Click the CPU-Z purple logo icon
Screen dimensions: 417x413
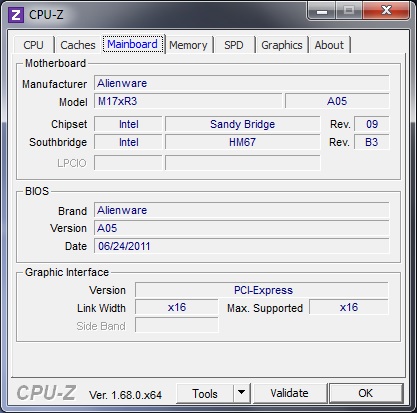(x=16, y=15)
